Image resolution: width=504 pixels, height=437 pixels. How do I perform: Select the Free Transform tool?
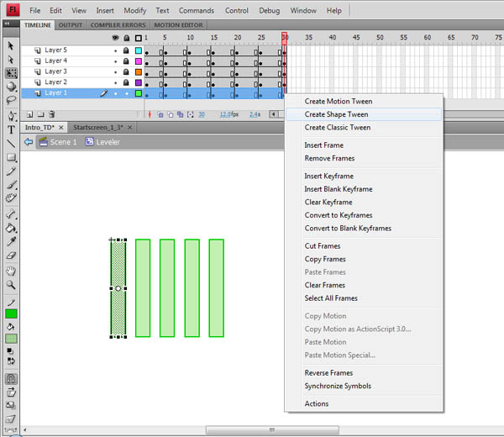11,73
